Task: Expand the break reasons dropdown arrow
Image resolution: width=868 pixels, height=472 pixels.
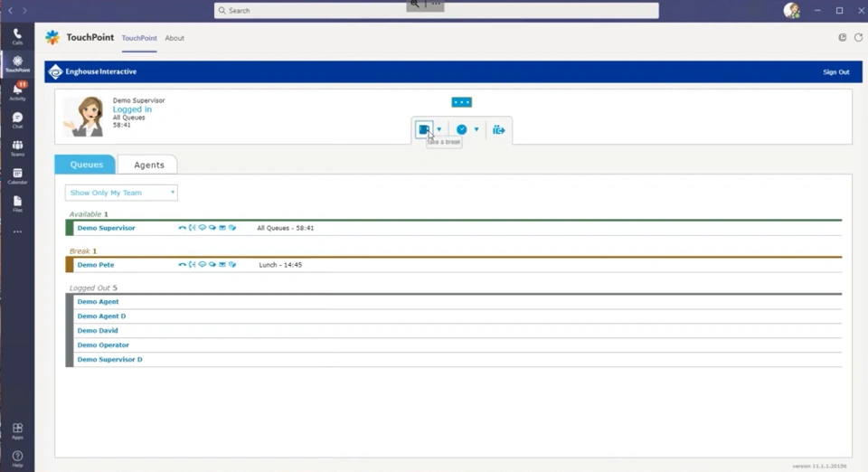Action: pos(439,129)
